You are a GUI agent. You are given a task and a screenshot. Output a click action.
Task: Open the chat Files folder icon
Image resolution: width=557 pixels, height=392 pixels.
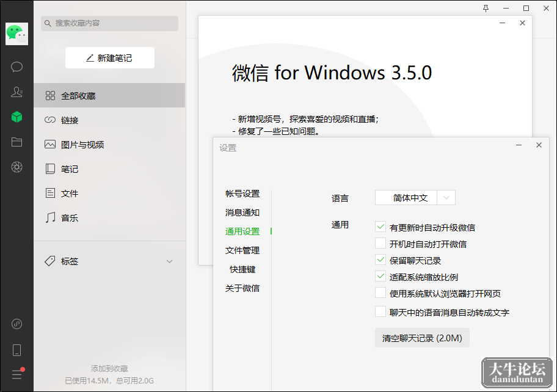(16, 142)
